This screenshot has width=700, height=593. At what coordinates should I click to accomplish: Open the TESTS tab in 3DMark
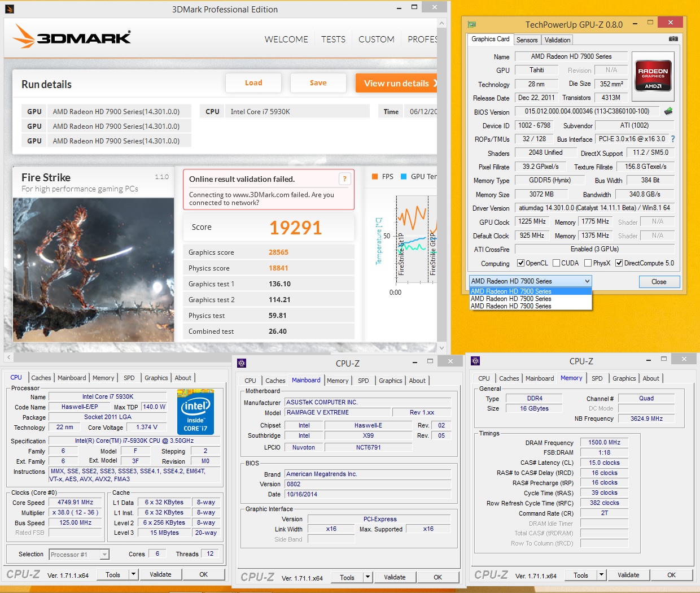pyautogui.click(x=333, y=39)
